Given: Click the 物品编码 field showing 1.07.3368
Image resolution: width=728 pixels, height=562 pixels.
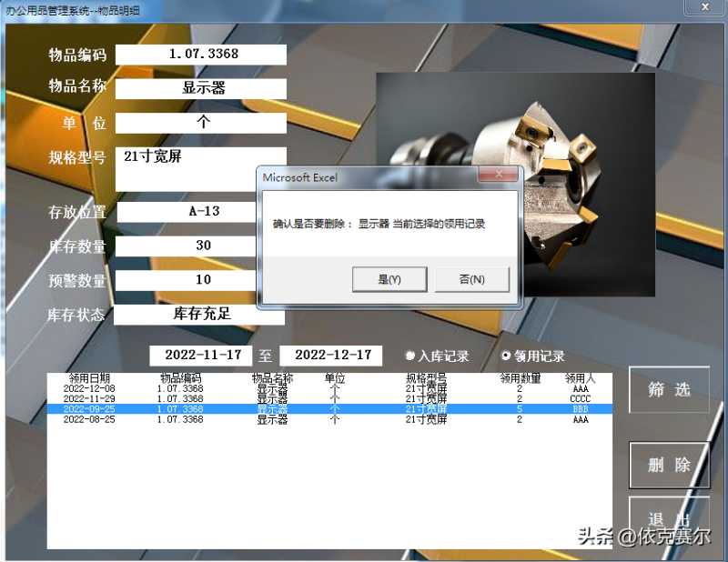Looking at the screenshot, I should pos(202,55).
